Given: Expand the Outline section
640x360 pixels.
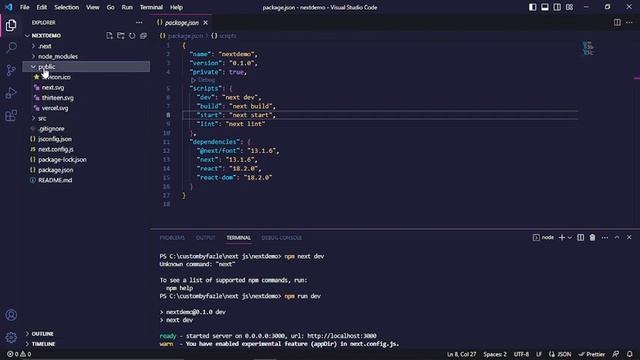Looking at the screenshot, I should (x=86, y=333).
